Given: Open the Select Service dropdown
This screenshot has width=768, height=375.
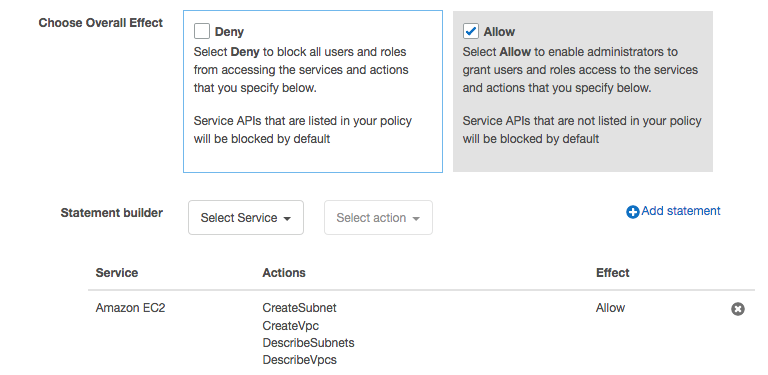Looking at the screenshot, I should point(246,217).
